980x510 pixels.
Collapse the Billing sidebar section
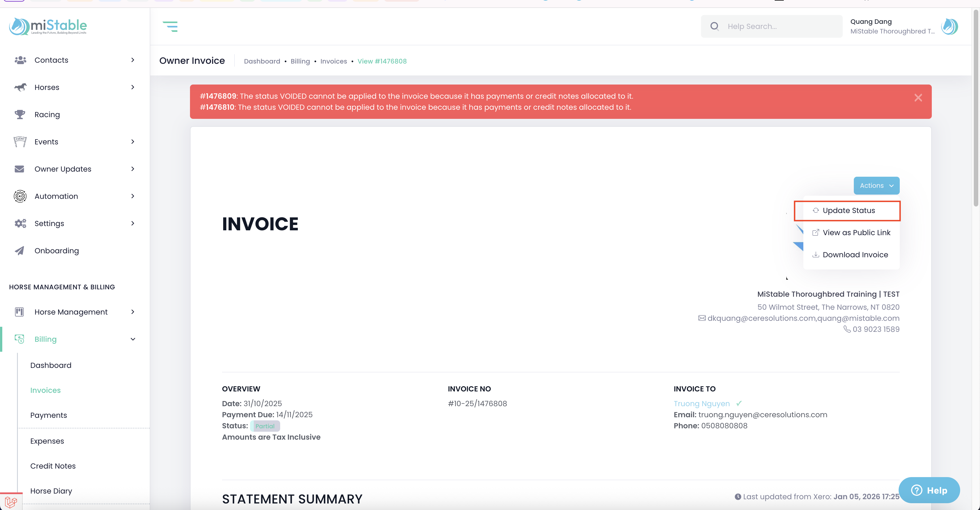click(x=132, y=339)
